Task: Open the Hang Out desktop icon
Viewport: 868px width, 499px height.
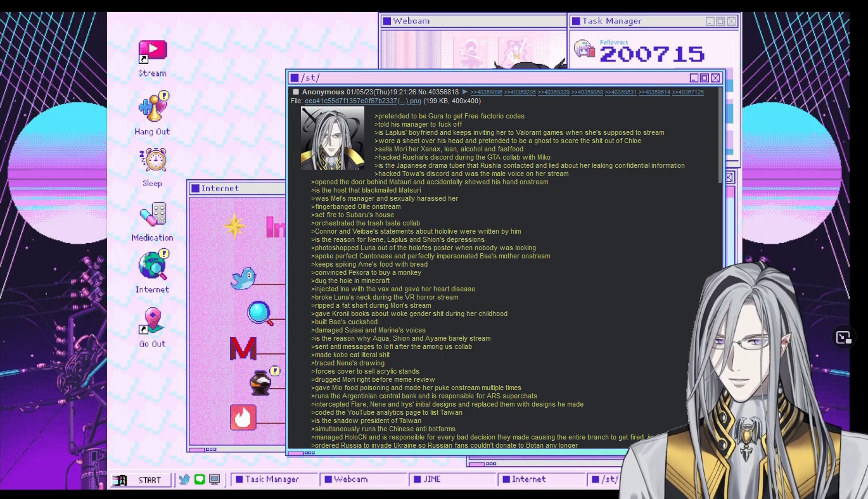Action: (x=153, y=108)
